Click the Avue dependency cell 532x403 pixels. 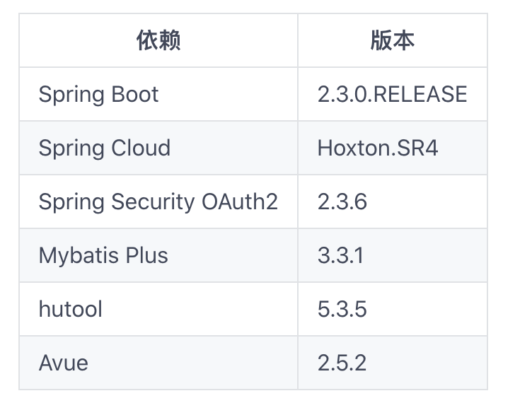[158, 363]
